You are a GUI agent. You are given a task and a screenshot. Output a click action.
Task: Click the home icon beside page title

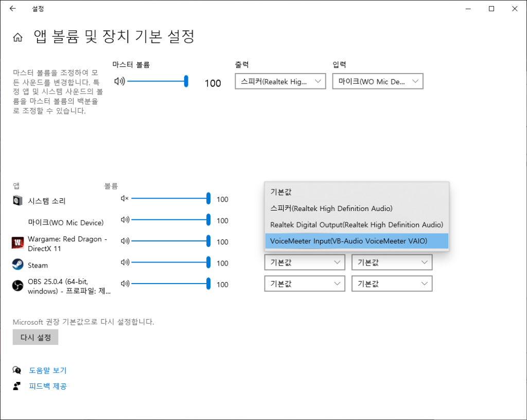[18, 38]
